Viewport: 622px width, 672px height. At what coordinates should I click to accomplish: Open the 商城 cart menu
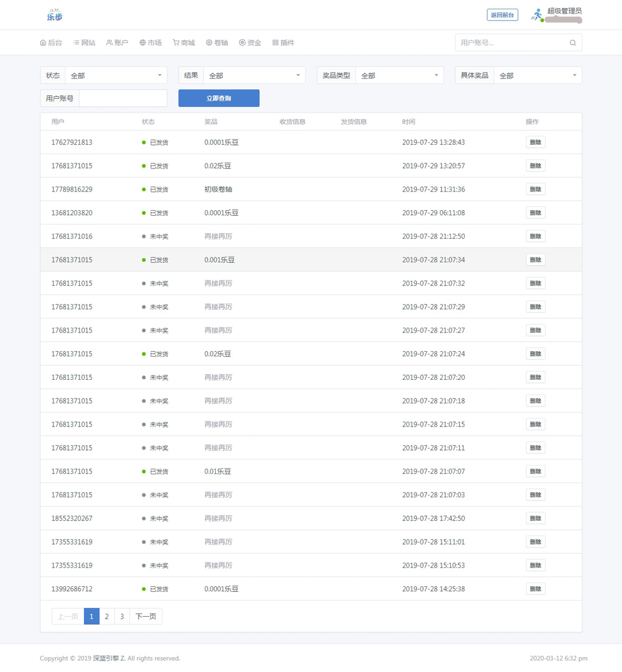pyautogui.click(x=183, y=43)
